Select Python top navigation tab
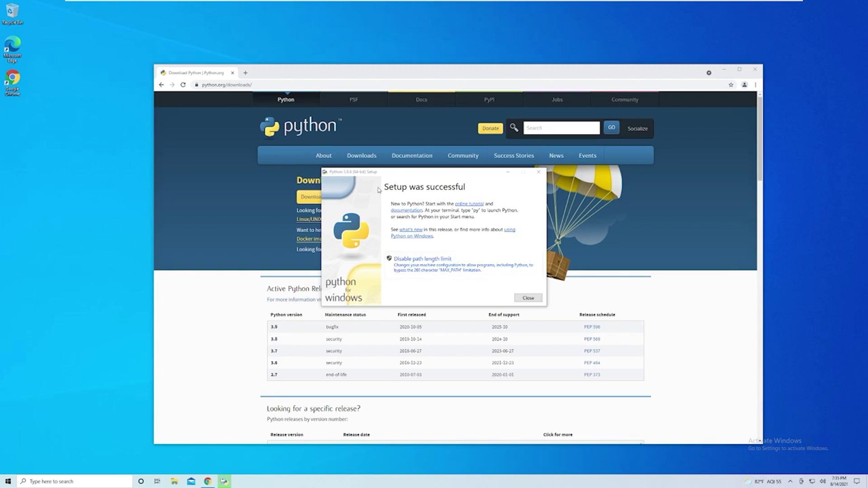Image resolution: width=868 pixels, height=488 pixels. pos(286,99)
